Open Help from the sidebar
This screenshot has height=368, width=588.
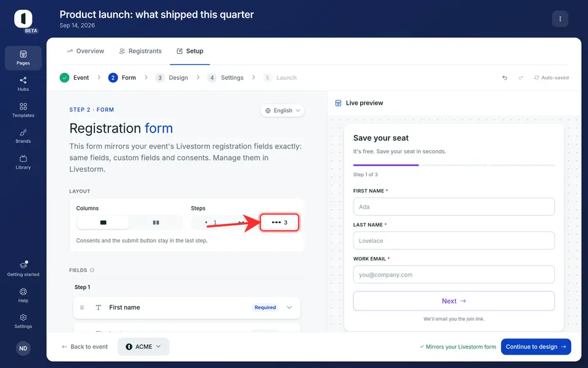(x=23, y=295)
